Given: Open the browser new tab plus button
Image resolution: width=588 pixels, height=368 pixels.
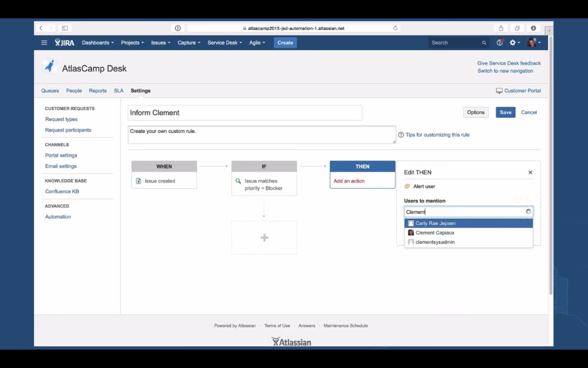Looking at the screenshot, I should tap(549, 31).
